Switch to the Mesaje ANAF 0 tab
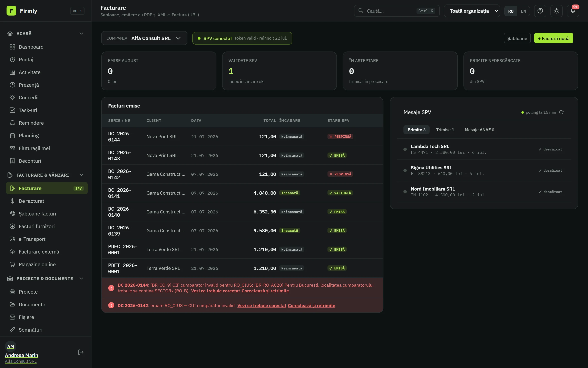 tap(479, 129)
